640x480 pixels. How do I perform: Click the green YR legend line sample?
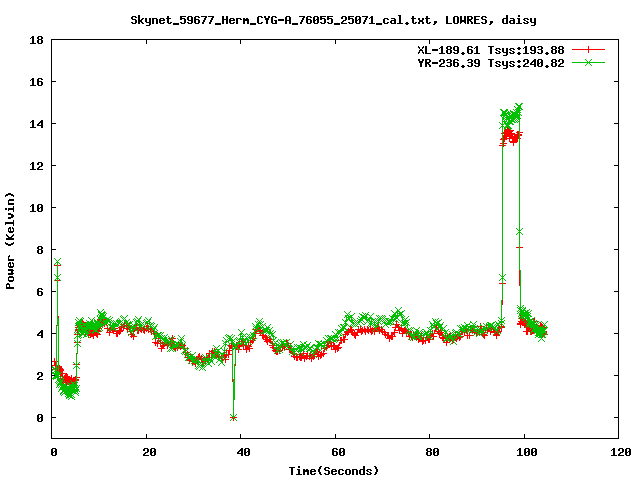point(588,63)
